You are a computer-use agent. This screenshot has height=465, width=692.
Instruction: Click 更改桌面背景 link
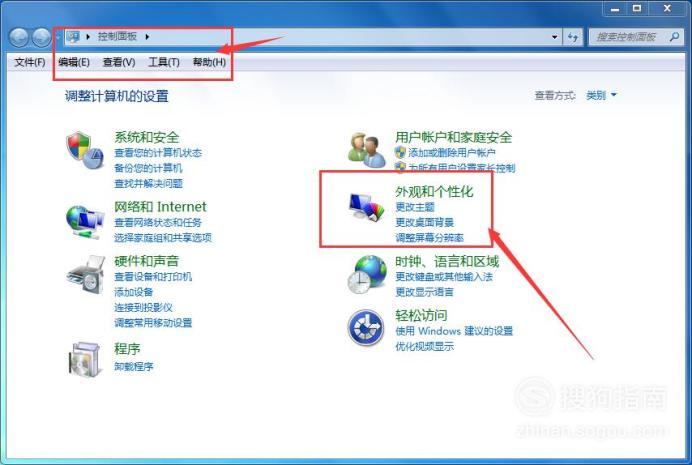coord(424,222)
